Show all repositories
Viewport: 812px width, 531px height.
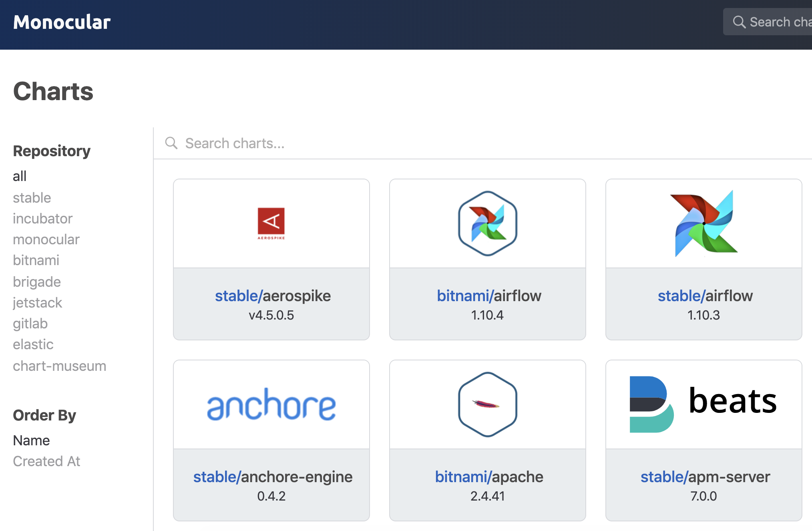point(20,176)
